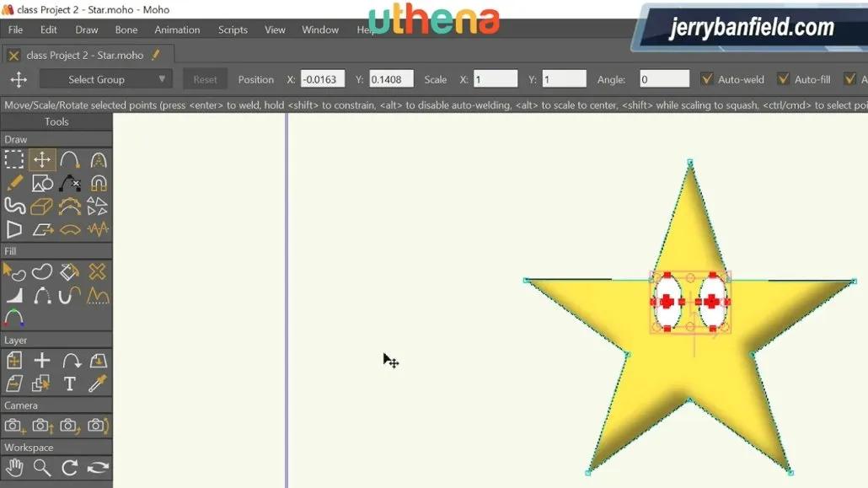Click the Position Y input field
The image size is (868, 488).
pyautogui.click(x=391, y=79)
